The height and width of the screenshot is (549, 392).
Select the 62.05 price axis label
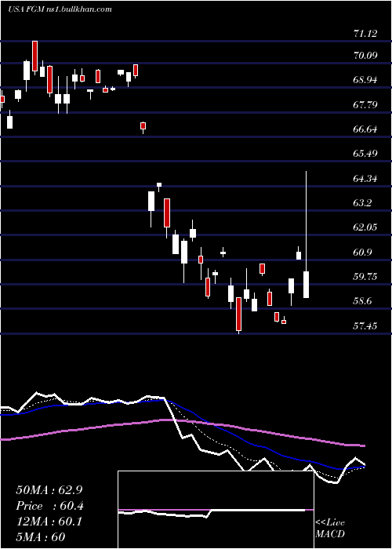(365, 227)
